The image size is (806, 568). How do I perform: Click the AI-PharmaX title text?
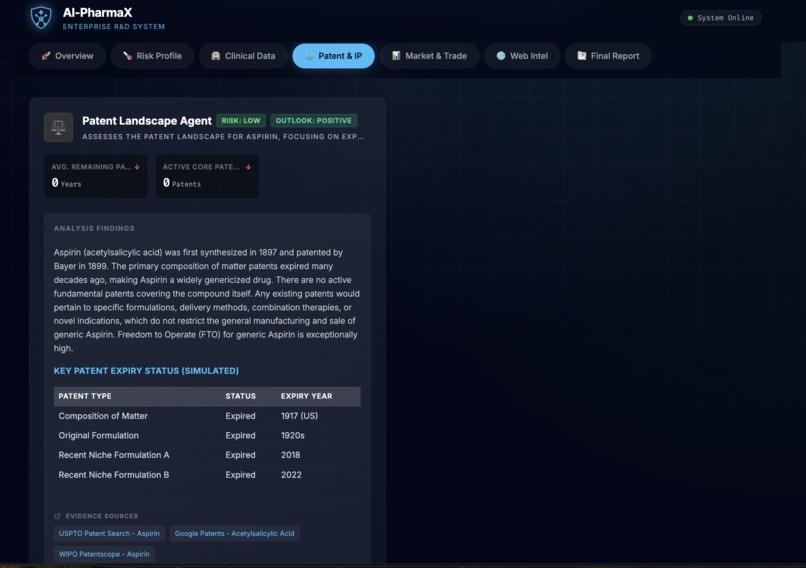tap(97, 12)
